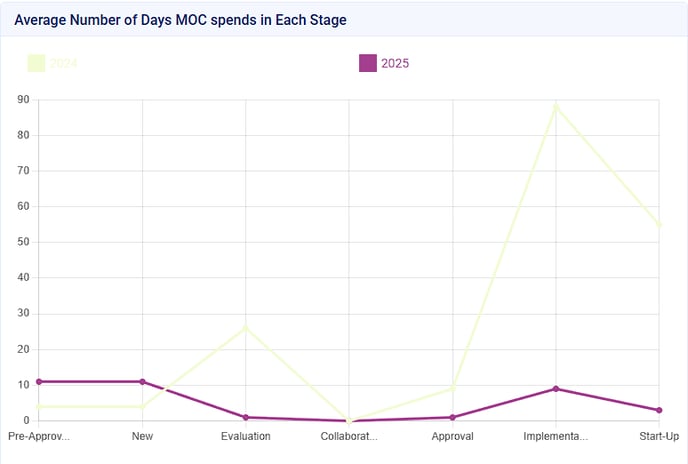Click the Pre-Approv... x-axis label
Viewport: 688px width, 464px height.
[39, 437]
